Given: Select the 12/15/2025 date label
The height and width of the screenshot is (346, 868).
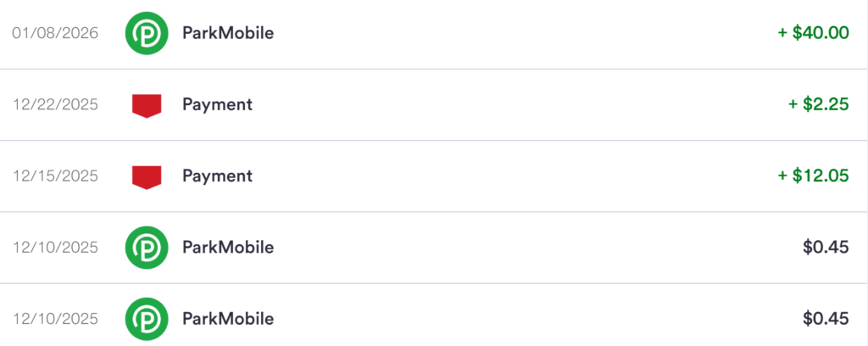Looking at the screenshot, I should point(56,176).
